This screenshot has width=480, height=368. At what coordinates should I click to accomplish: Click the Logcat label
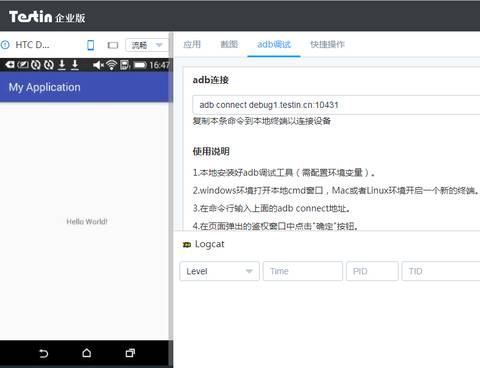[209, 244]
